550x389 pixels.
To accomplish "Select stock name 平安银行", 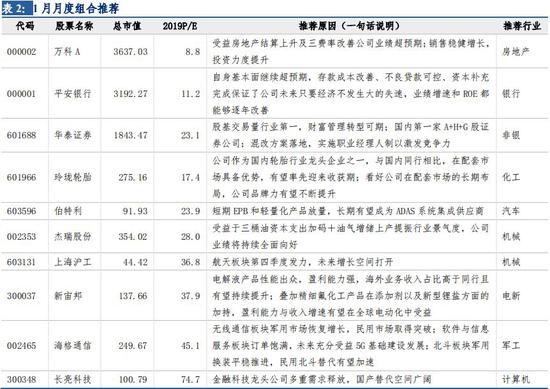I will pyautogui.click(x=73, y=94).
